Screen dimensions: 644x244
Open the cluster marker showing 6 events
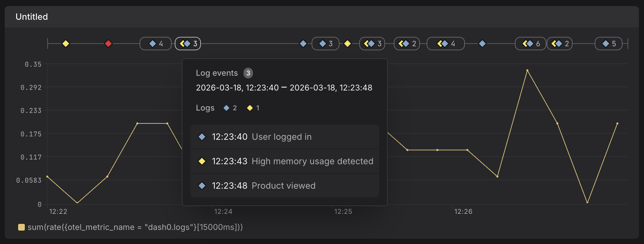(531, 44)
